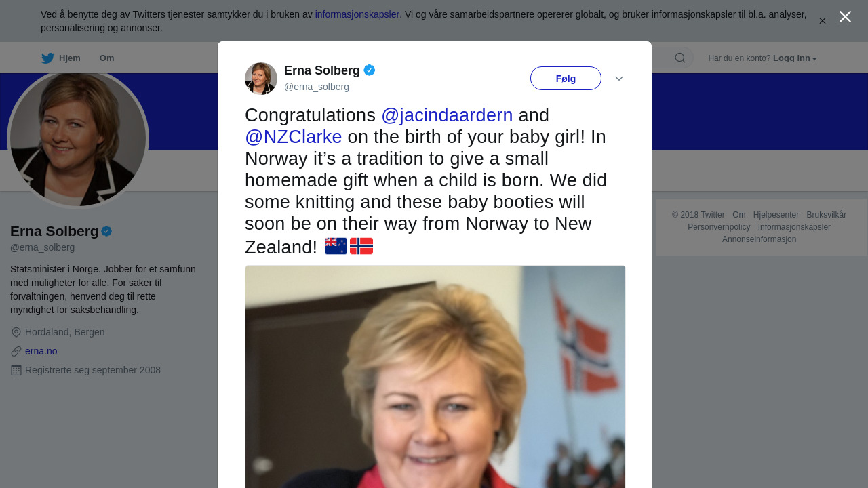Click the verified badge in tweet header
The height and width of the screenshot is (488, 868).
coord(370,70)
